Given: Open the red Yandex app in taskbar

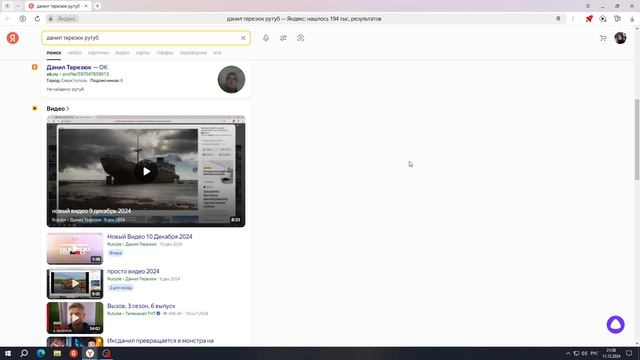Looking at the screenshot, I should click(73, 353).
